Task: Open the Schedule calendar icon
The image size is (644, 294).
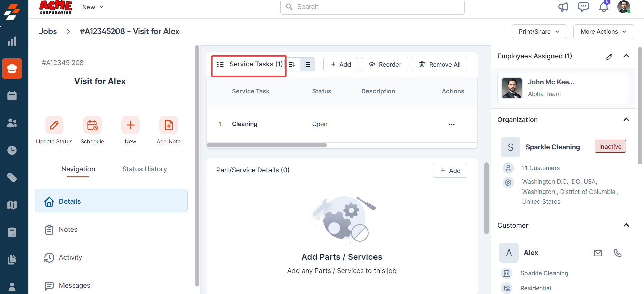Action: 92,125
